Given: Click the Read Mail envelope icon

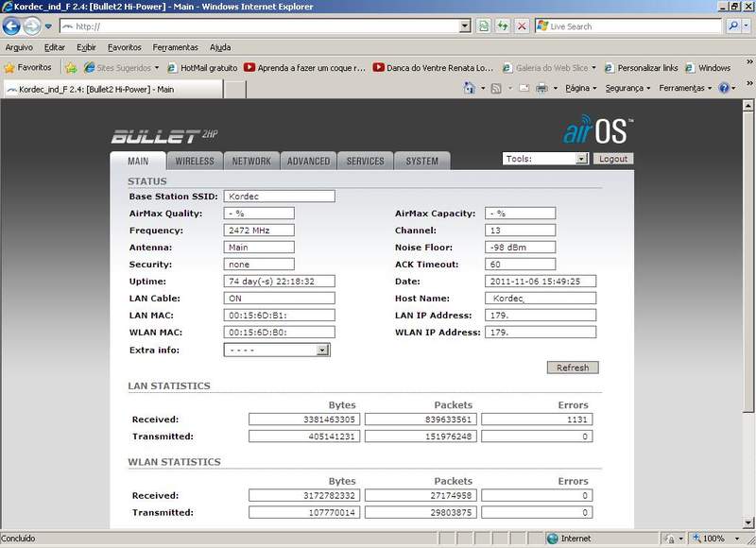Looking at the screenshot, I should click(x=524, y=88).
